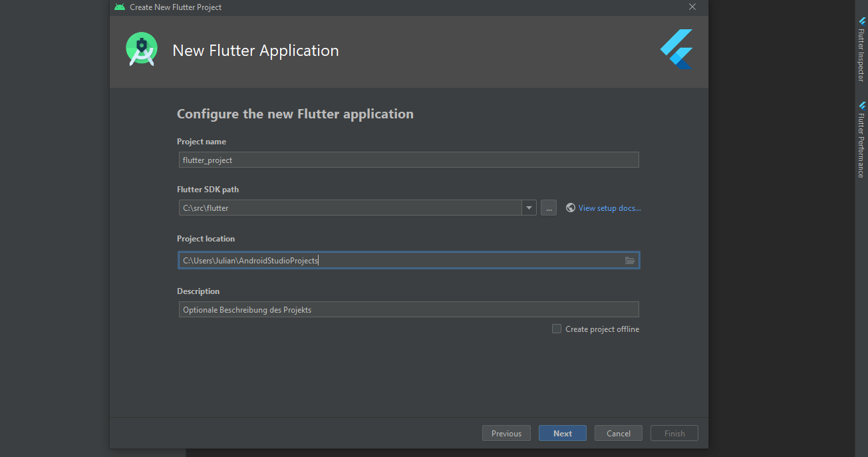Click the globe icon beside setup docs
The height and width of the screenshot is (457, 868).
[570, 208]
